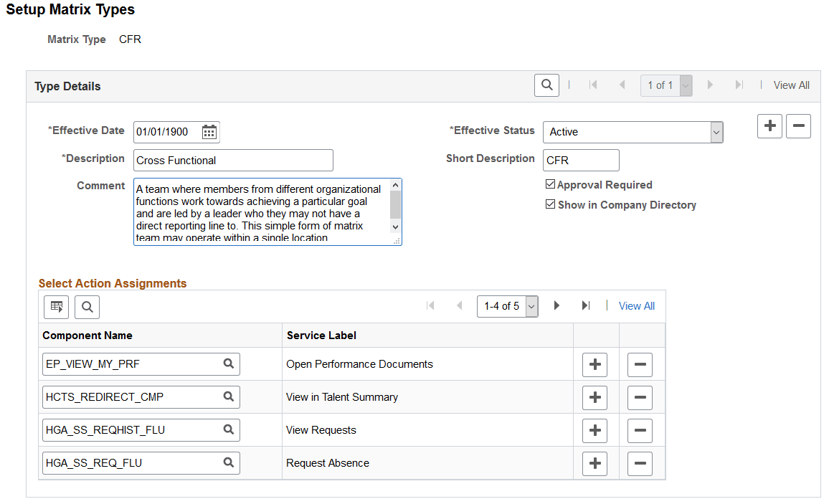Click the plus button to add a Type Details row
Screen dimensions: 829x504
(769, 126)
